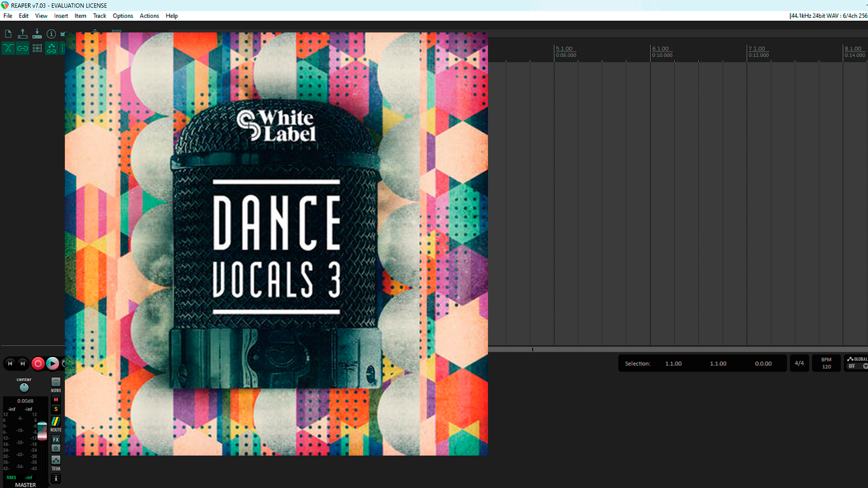Viewport: 868px width, 488px height.
Task: Click master volume readout 0.00dB
Action: click(x=25, y=401)
